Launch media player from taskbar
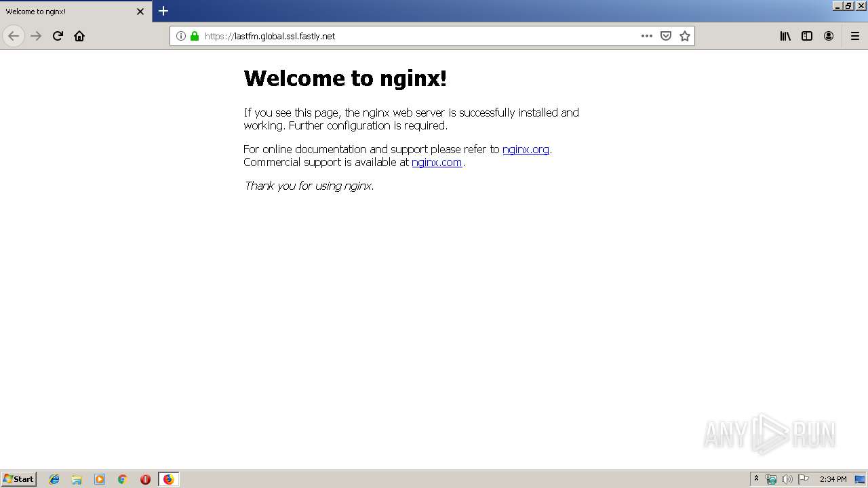 coord(100,479)
